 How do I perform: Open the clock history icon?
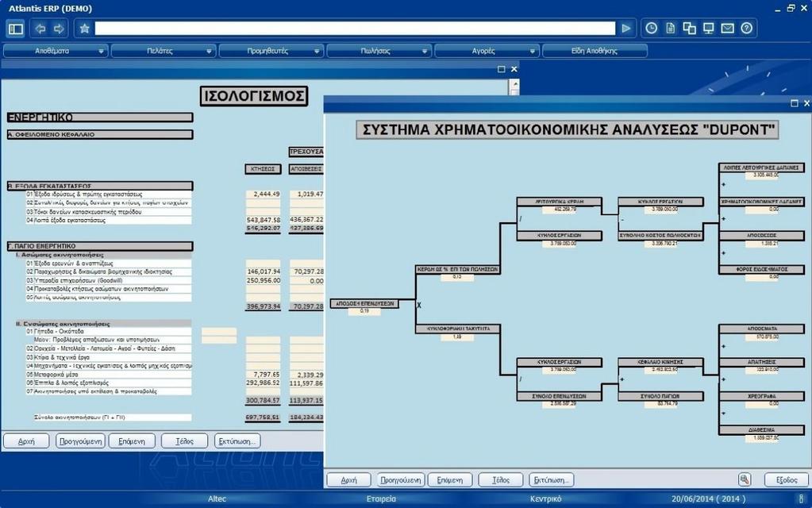pyautogui.click(x=652, y=29)
